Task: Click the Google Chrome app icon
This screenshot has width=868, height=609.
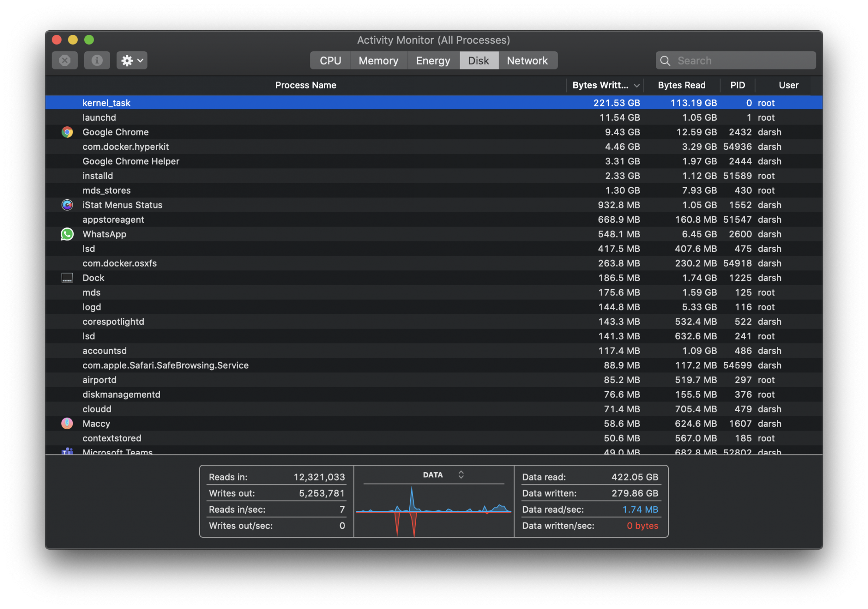Action: [x=67, y=132]
